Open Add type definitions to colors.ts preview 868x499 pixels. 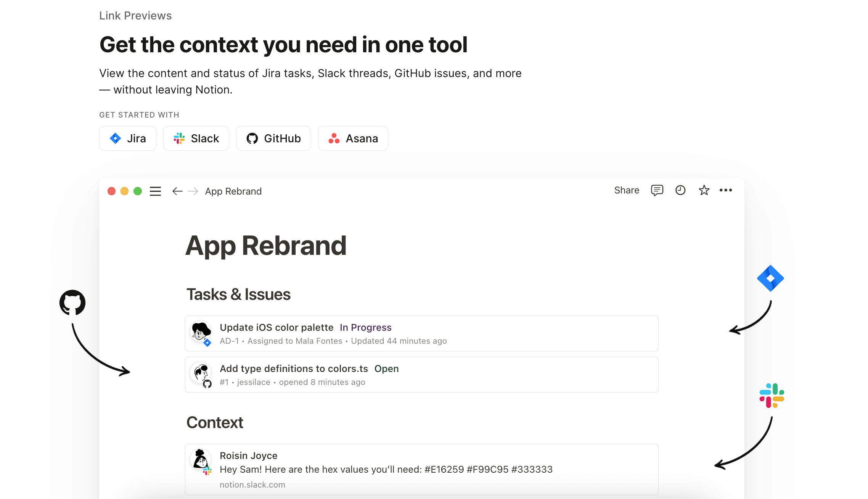pyautogui.click(x=422, y=375)
